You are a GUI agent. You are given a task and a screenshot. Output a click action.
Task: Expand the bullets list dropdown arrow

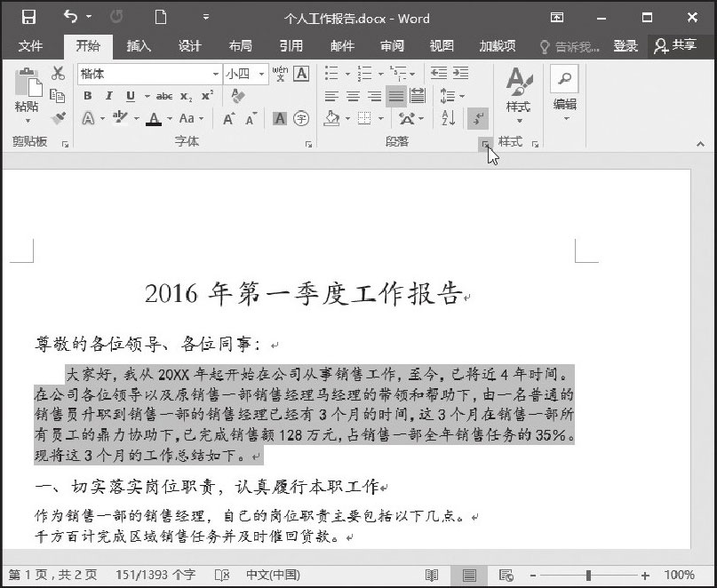347,74
